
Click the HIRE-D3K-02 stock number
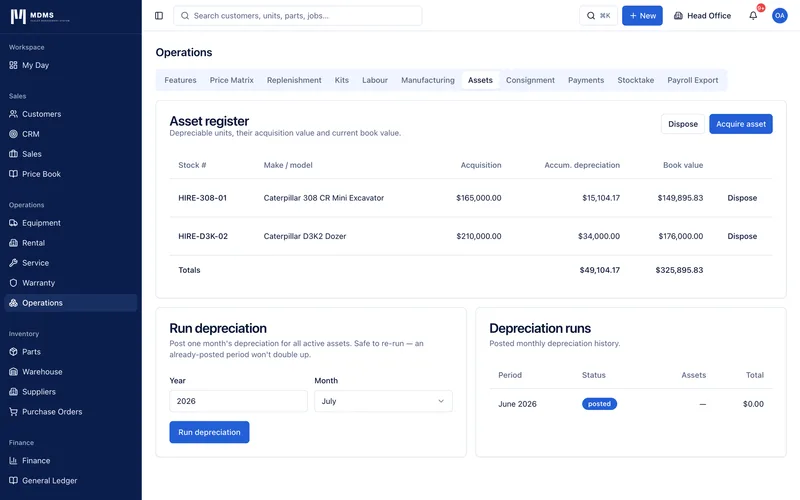[203, 236]
